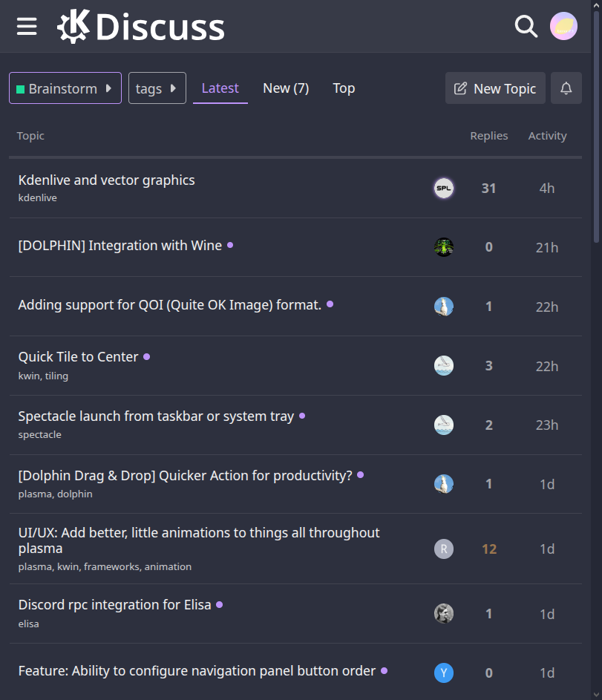Open the hamburger sidebar menu
This screenshot has height=700, width=602.
[x=27, y=26]
